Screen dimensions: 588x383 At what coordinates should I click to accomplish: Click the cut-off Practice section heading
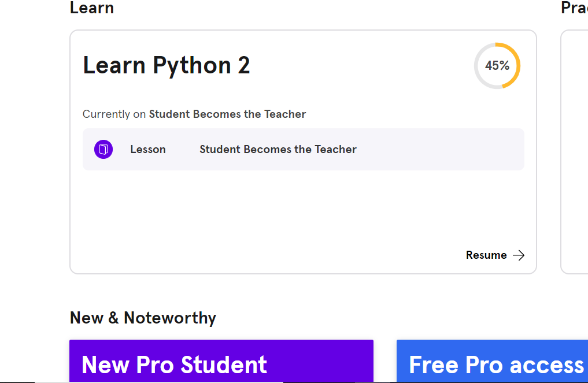(x=574, y=8)
